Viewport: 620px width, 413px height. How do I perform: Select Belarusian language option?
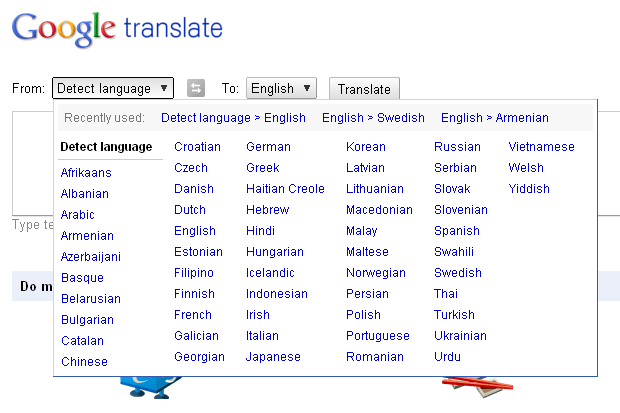[91, 299]
